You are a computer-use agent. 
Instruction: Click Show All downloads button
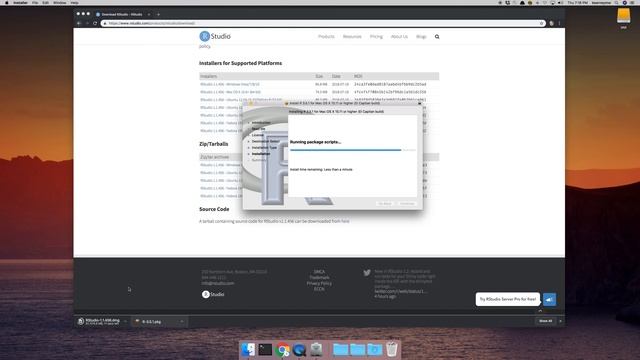[545, 321]
